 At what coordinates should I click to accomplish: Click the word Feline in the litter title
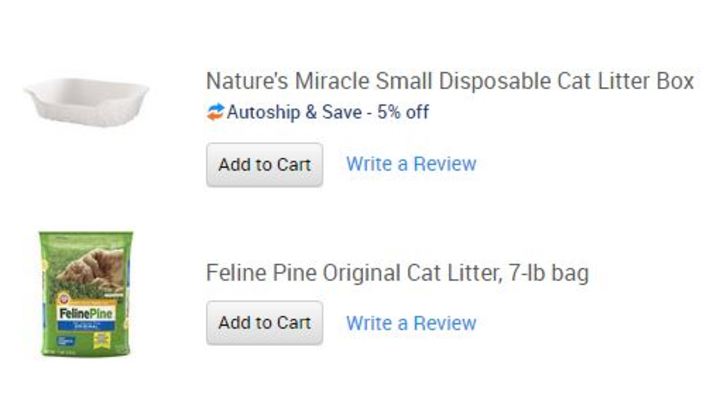coord(236,273)
